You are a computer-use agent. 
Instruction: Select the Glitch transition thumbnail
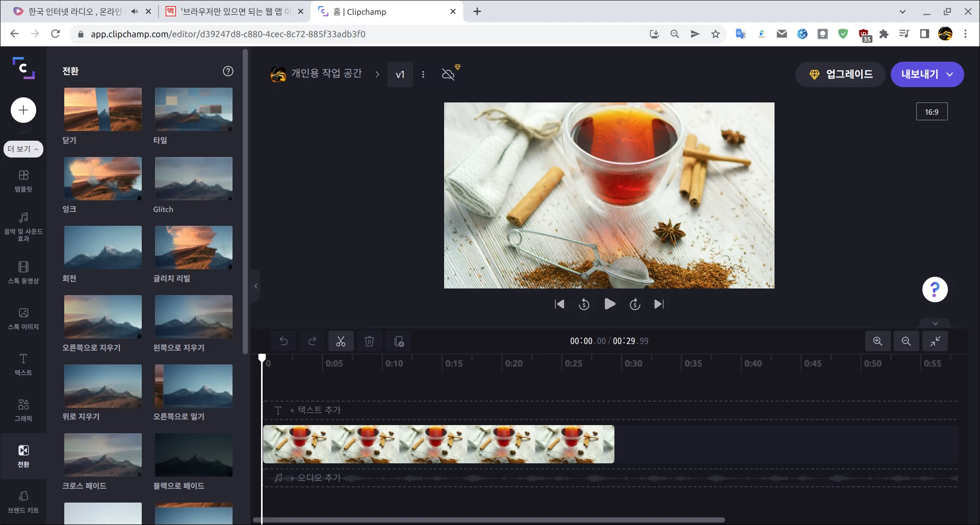click(x=194, y=178)
